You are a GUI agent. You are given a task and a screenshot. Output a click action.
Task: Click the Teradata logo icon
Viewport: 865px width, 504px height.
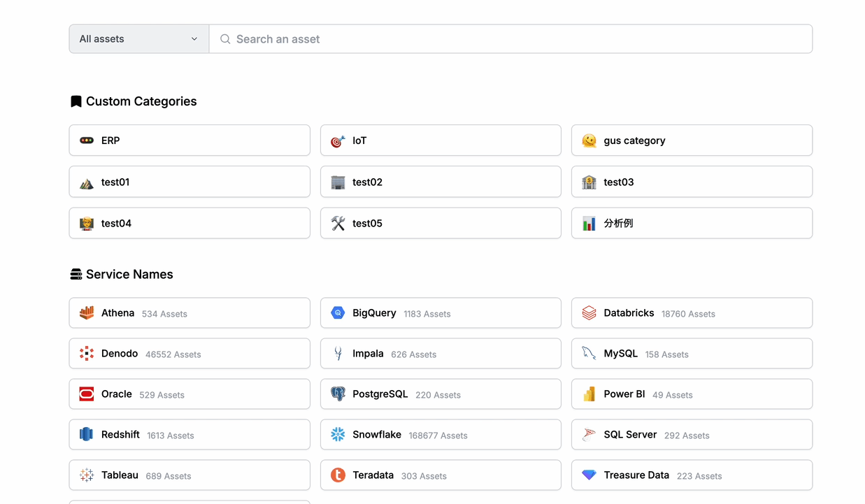point(338,475)
